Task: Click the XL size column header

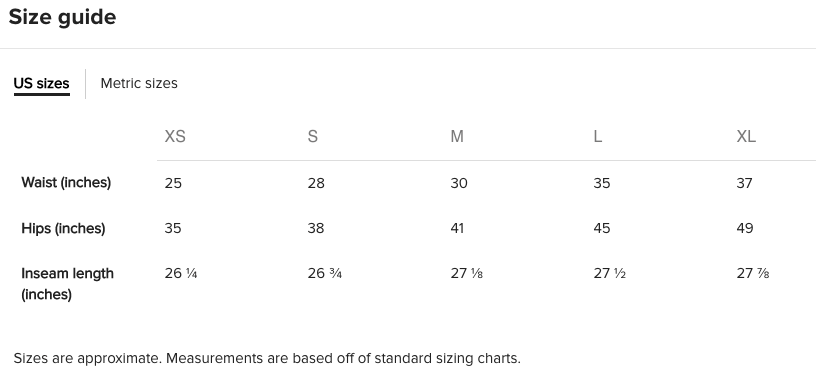Action: (746, 136)
